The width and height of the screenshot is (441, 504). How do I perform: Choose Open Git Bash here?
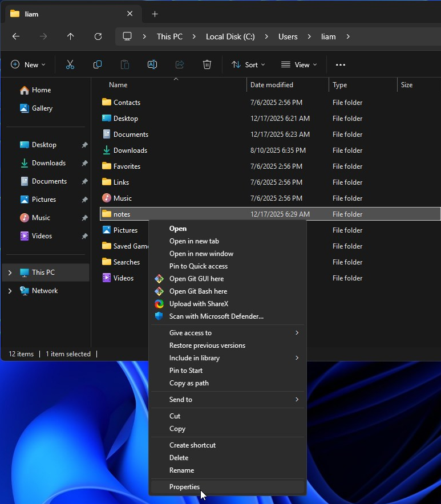point(198,291)
